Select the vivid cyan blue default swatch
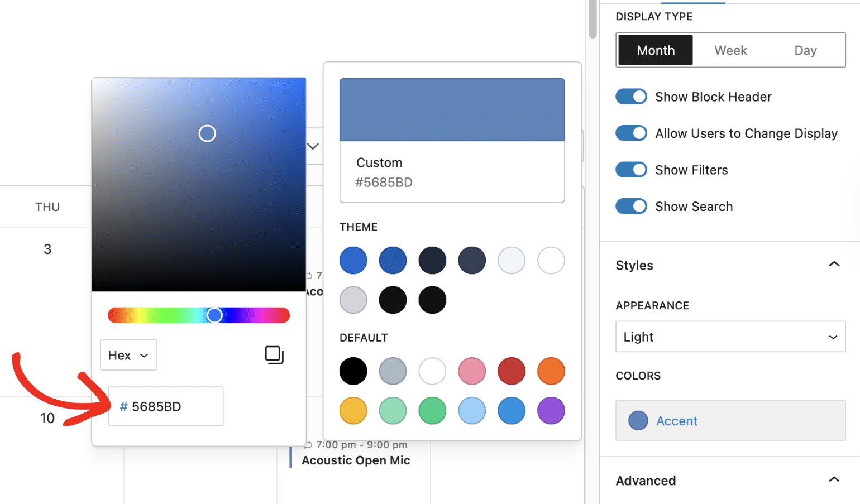Screen dimensions: 860x504 (x=512, y=411)
